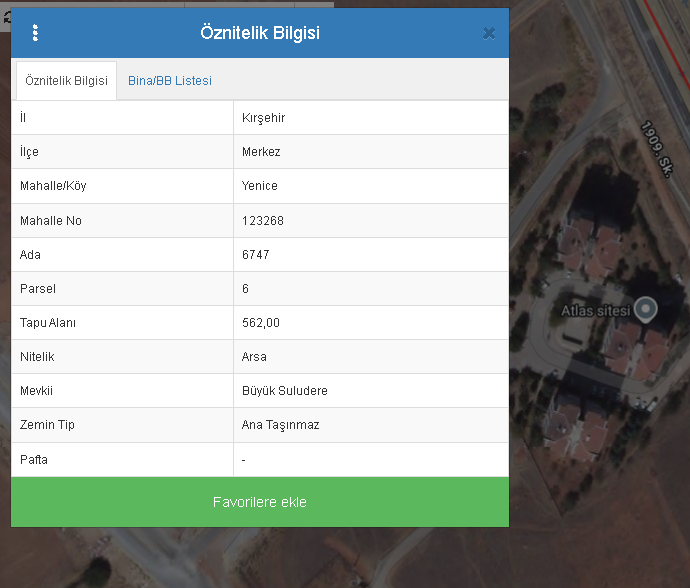690x588 pixels.
Task: Click the Pafta row label
Action: [x=34, y=460]
